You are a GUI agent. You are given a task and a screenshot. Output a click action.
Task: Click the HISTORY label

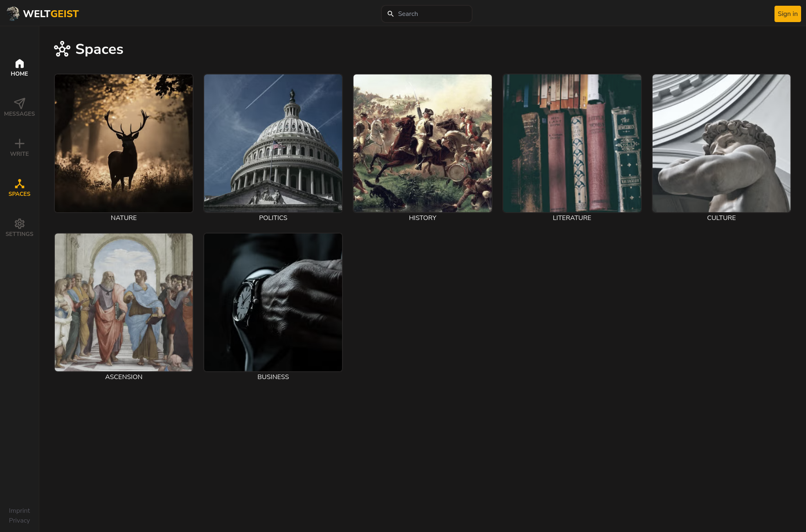423,218
